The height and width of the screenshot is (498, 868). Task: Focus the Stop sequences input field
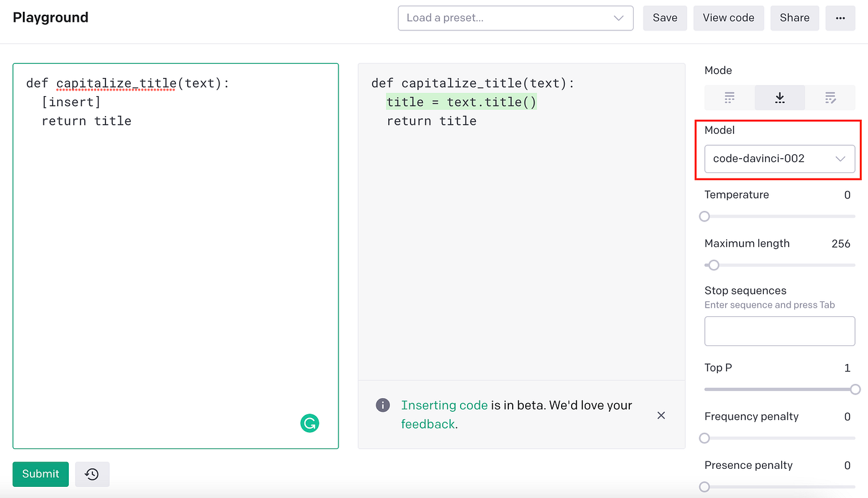[x=780, y=331]
